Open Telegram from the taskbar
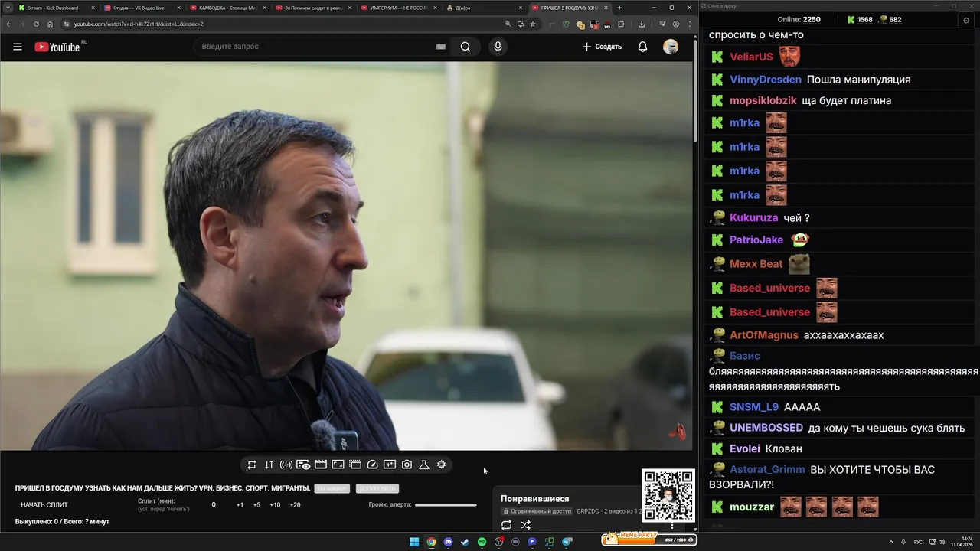This screenshot has height=551, width=980. 567,542
